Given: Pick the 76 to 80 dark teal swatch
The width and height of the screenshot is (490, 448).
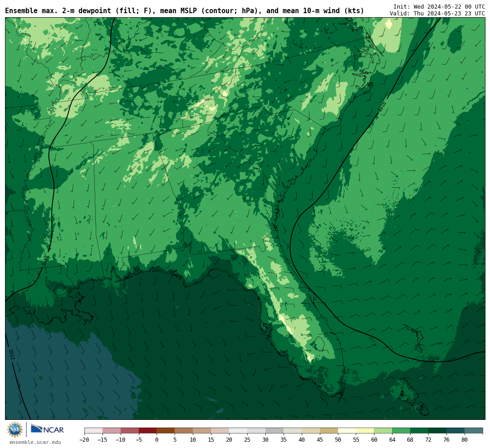Looking at the screenshot, I should (x=456, y=431).
